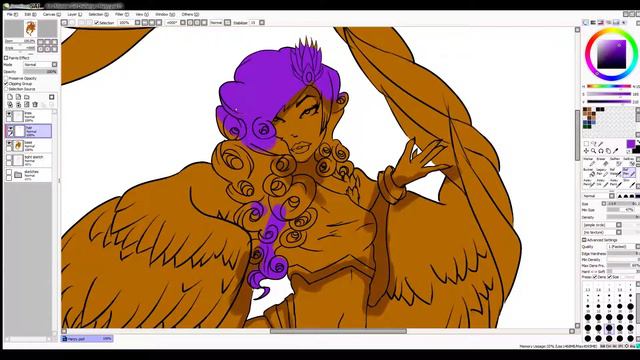640x360 pixels.
Task: Toggle Press Dens checkbox
Action: pyautogui.click(x=595, y=277)
